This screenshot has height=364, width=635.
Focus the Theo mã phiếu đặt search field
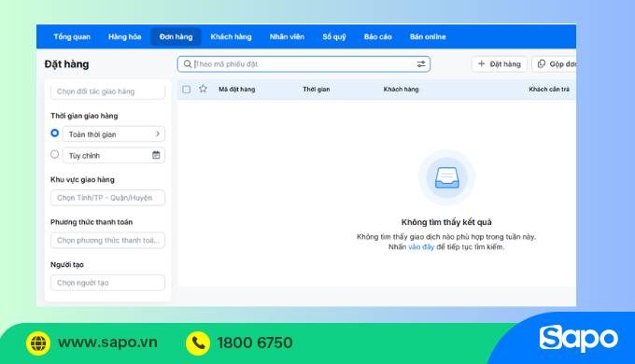coord(303,64)
